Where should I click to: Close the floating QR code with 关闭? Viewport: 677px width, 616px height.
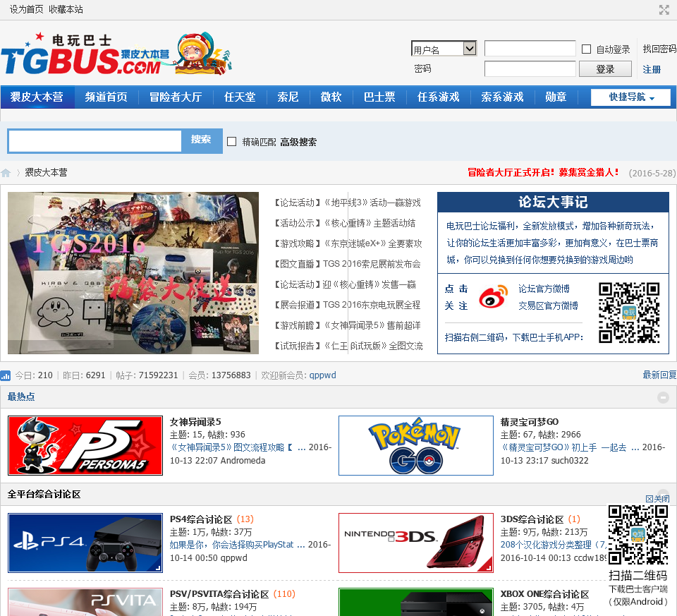point(657,499)
